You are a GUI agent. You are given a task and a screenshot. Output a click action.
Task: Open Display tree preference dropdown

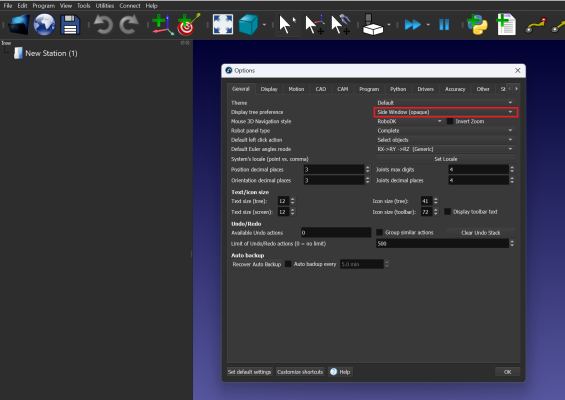445,112
